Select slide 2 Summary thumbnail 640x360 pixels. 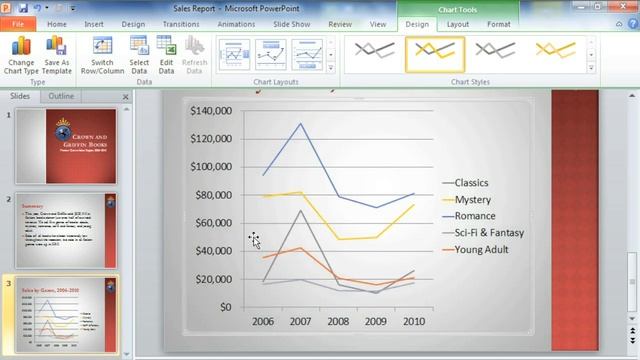click(66, 231)
